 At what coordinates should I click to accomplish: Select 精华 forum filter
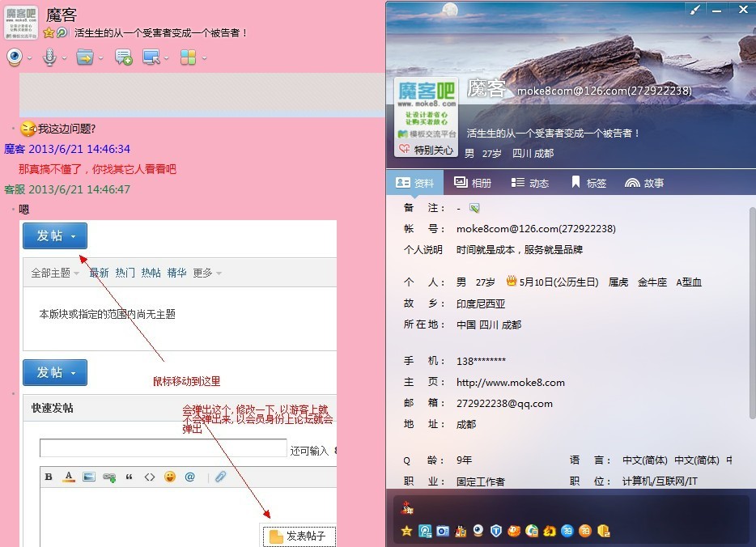[x=177, y=273]
